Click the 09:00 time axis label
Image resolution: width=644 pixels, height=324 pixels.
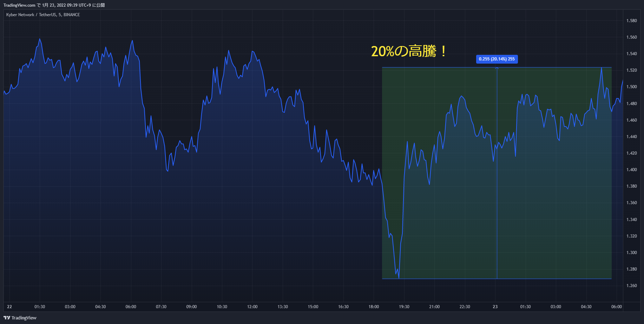click(x=192, y=307)
